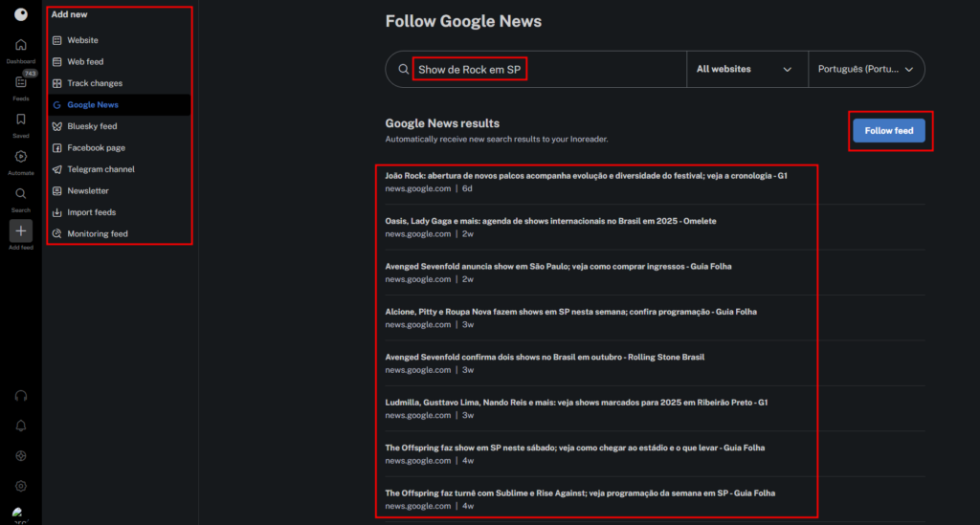
Task: Click the Newsletter item icon
Action: (x=56, y=191)
